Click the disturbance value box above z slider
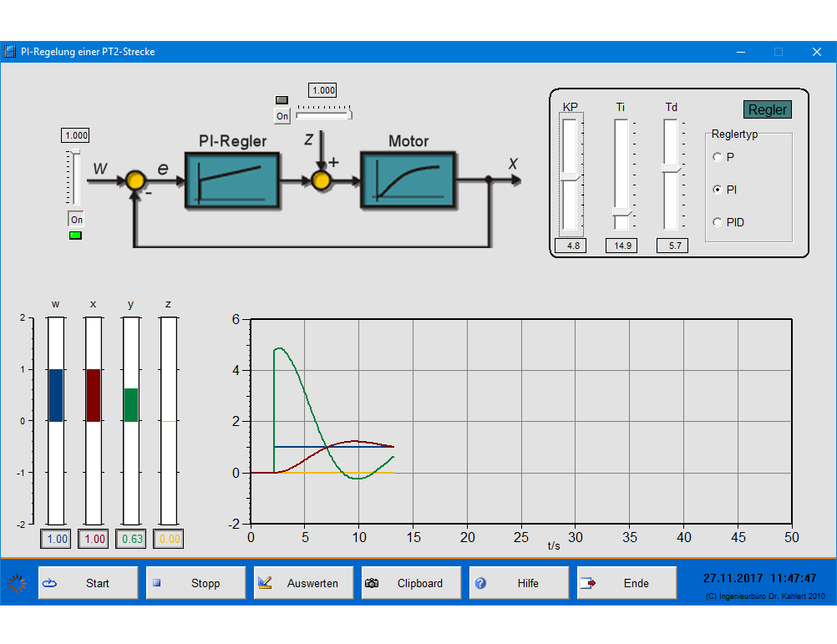Image resolution: width=837 pixels, height=644 pixels. [x=322, y=90]
